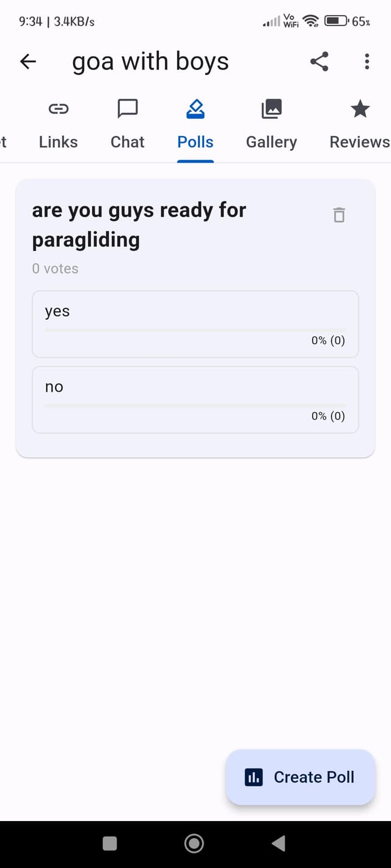This screenshot has height=868, width=391.
Task: Select the Chat speech bubble icon
Action: click(x=127, y=109)
